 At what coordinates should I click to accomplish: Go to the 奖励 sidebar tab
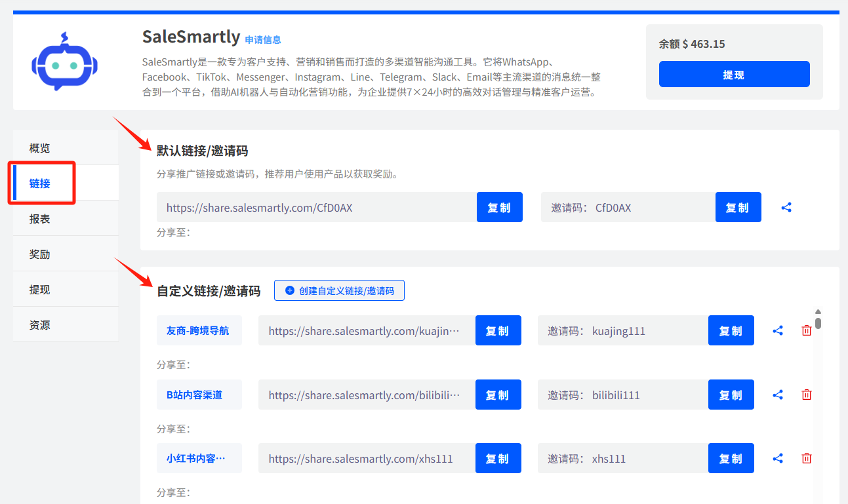point(66,254)
